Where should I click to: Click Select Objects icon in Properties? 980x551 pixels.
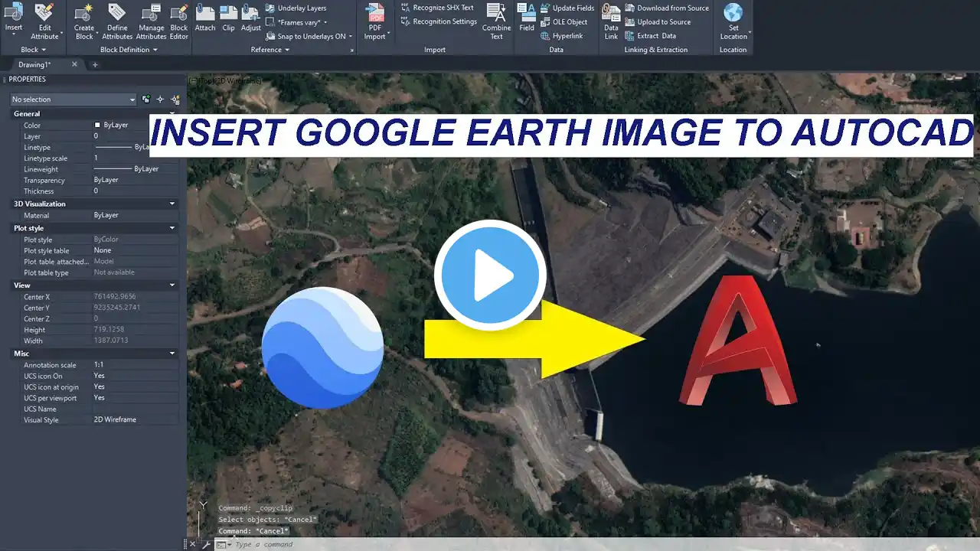click(160, 99)
